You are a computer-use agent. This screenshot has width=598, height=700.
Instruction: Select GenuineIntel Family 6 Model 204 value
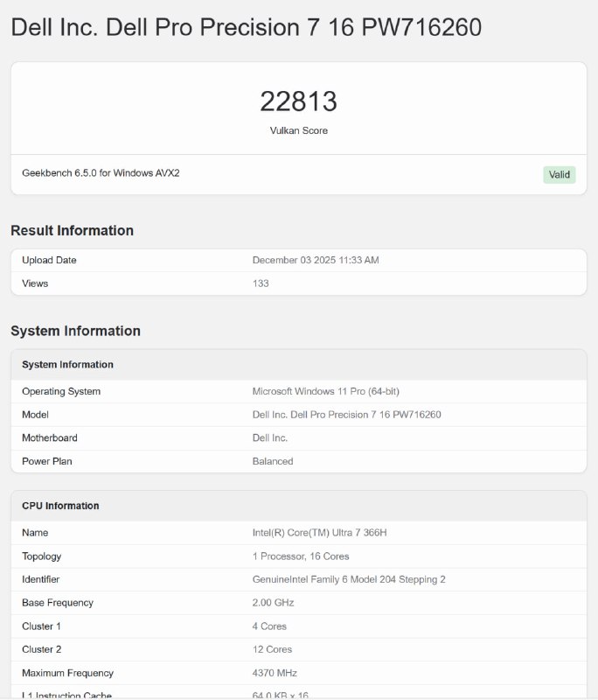[349, 579]
